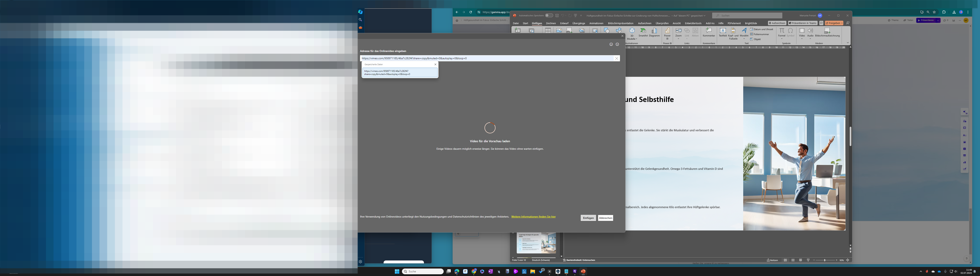Switch to the Start ribbon tab
The image size is (980, 276).
tap(525, 23)
